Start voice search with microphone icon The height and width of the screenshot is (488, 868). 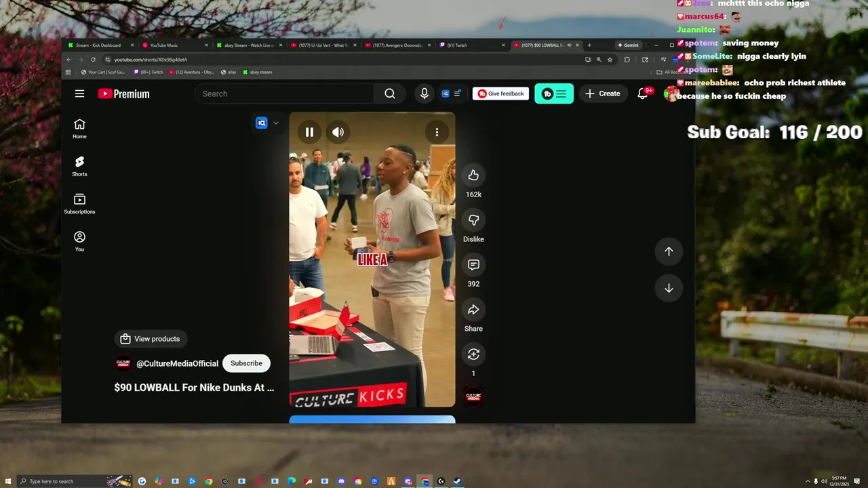pyautogui.click(x=425, y=94)
